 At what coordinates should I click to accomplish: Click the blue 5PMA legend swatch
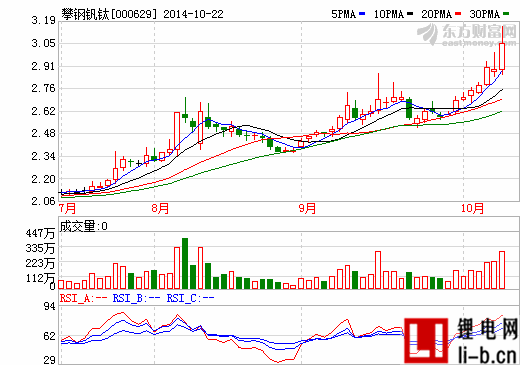(362, 14)
